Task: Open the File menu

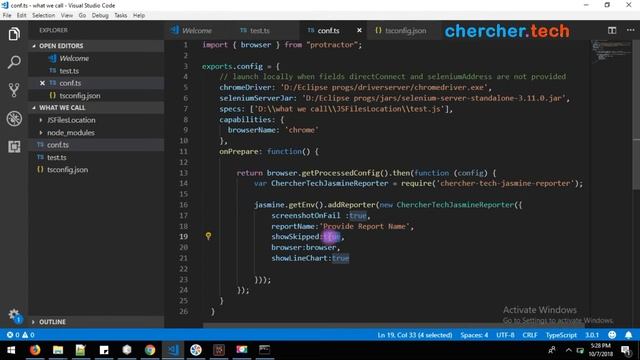Action: pos(7,16)
